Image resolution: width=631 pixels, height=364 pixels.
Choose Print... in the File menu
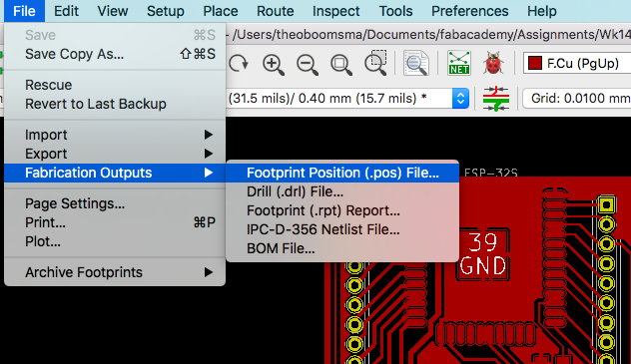[x=115, y=222]
